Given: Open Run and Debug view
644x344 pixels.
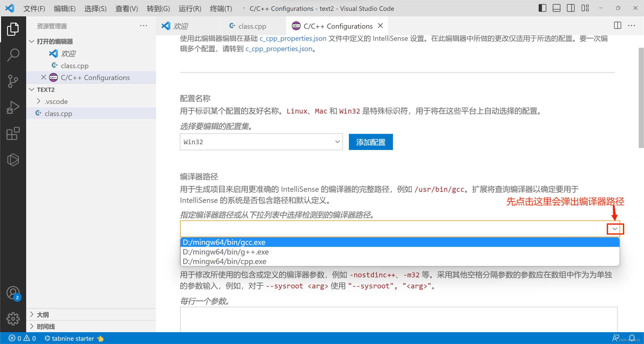Looking at the screenshot, I should coord(13,107).
